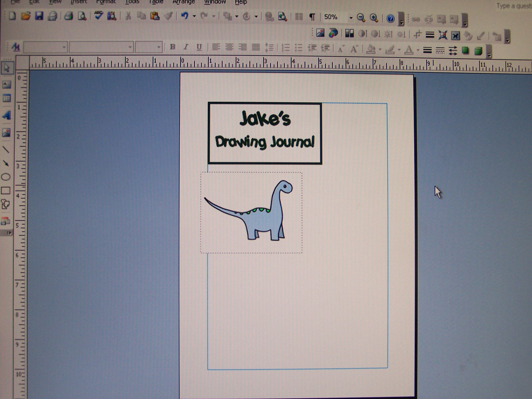Select the Insert WordArt tool
The width and height of the screenshot is (532, 399).
coord(6,115)
